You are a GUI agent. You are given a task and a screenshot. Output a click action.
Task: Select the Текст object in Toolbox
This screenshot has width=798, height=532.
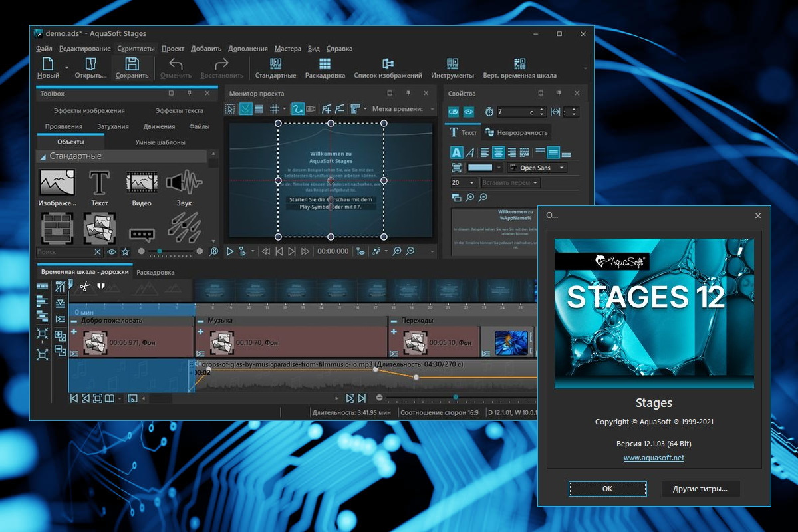pos(99,182)
